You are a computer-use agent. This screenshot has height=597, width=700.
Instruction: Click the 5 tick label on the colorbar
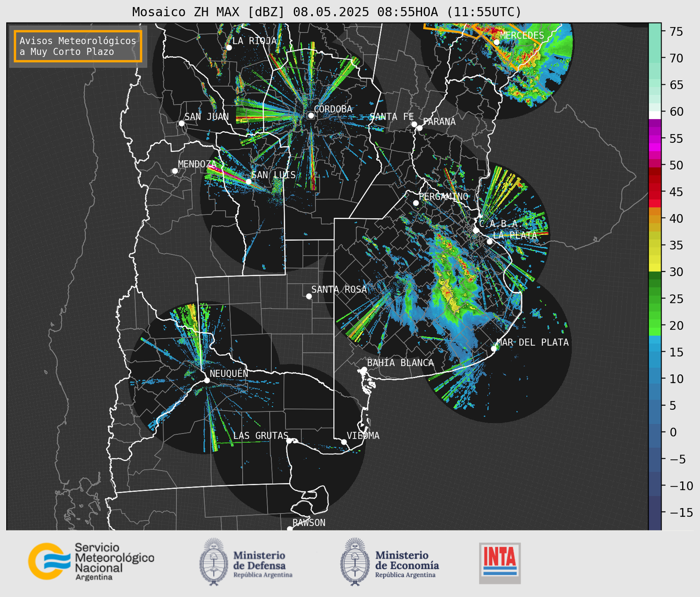[x=673, y=405]
